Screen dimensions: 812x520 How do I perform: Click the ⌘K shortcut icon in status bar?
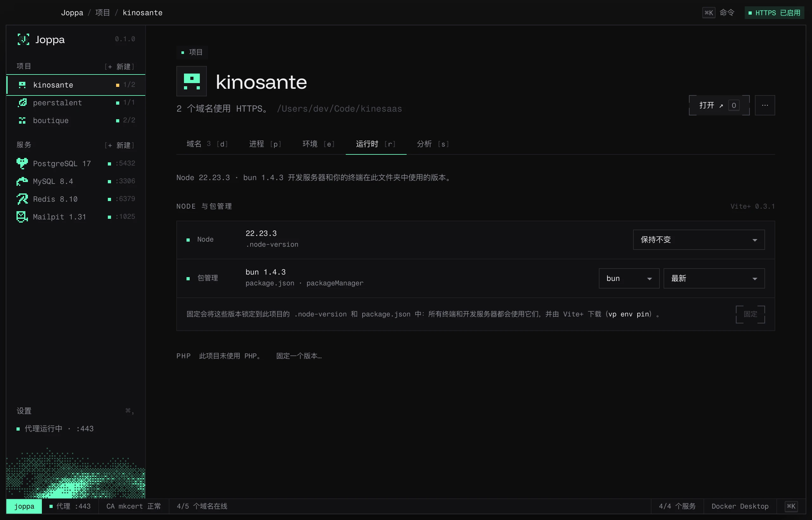(x=791, y=506)
